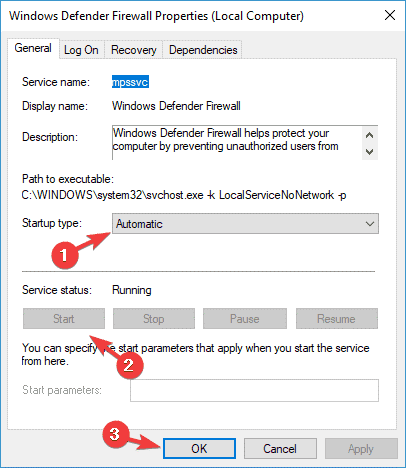406x468 pixels.
Task: Select the Dependencies tab
Action: point(203,50)
